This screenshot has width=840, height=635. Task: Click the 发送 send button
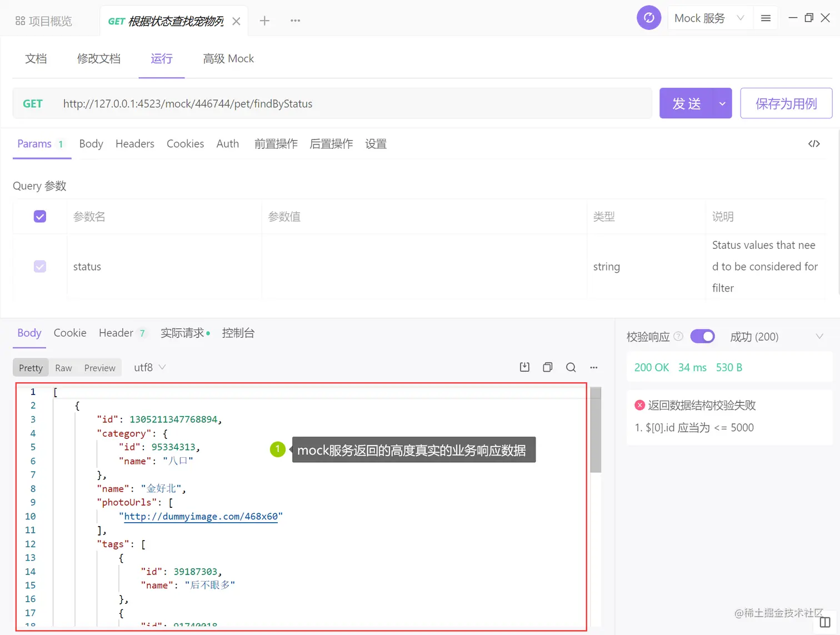point(686,103)
